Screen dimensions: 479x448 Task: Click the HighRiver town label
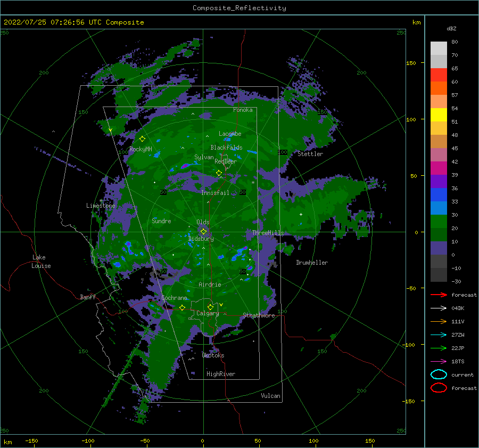point(221,374)
